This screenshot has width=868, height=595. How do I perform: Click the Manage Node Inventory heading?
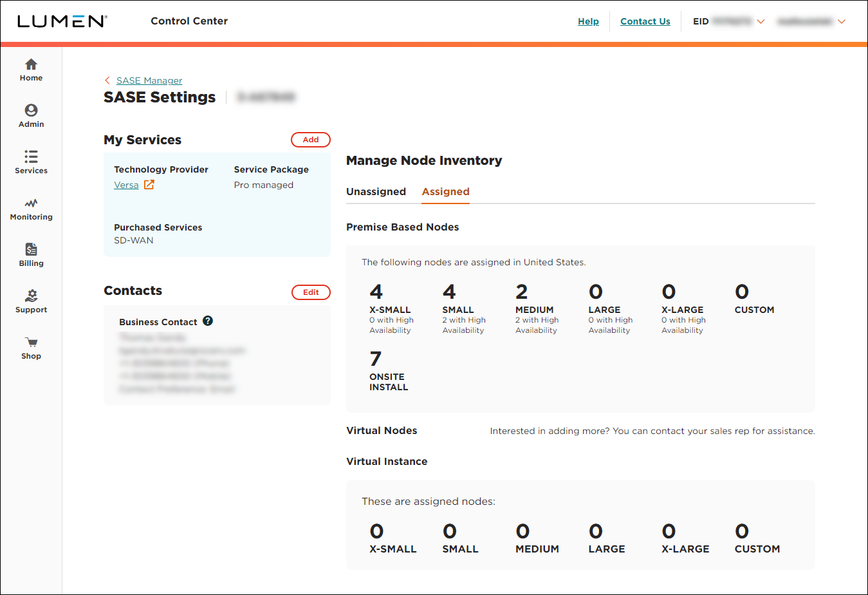tap(424, 161)
